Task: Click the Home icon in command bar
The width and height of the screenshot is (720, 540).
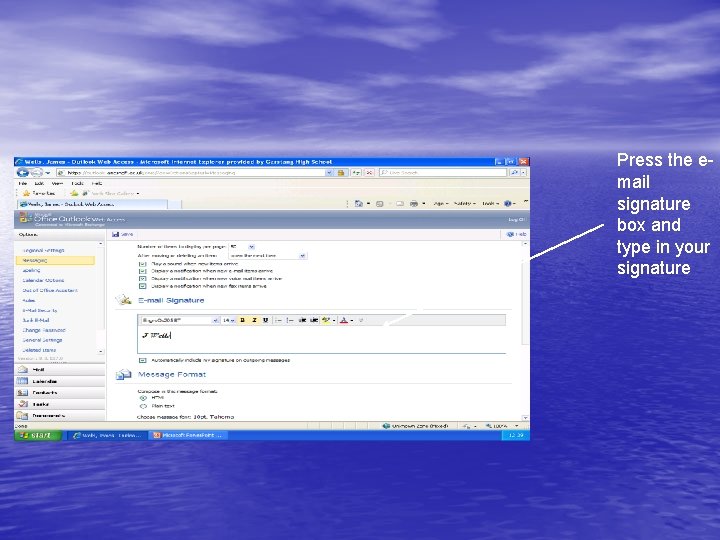Action: tap(359, 203)
